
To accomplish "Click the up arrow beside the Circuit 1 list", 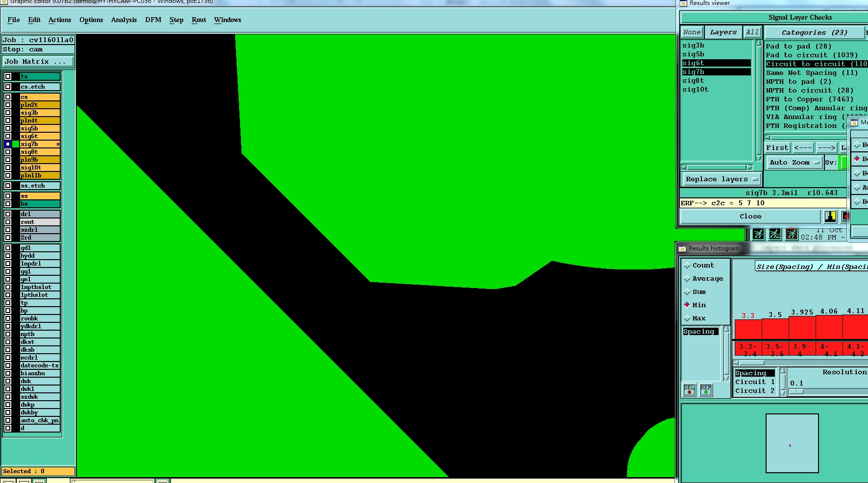I will coord(783,371).
